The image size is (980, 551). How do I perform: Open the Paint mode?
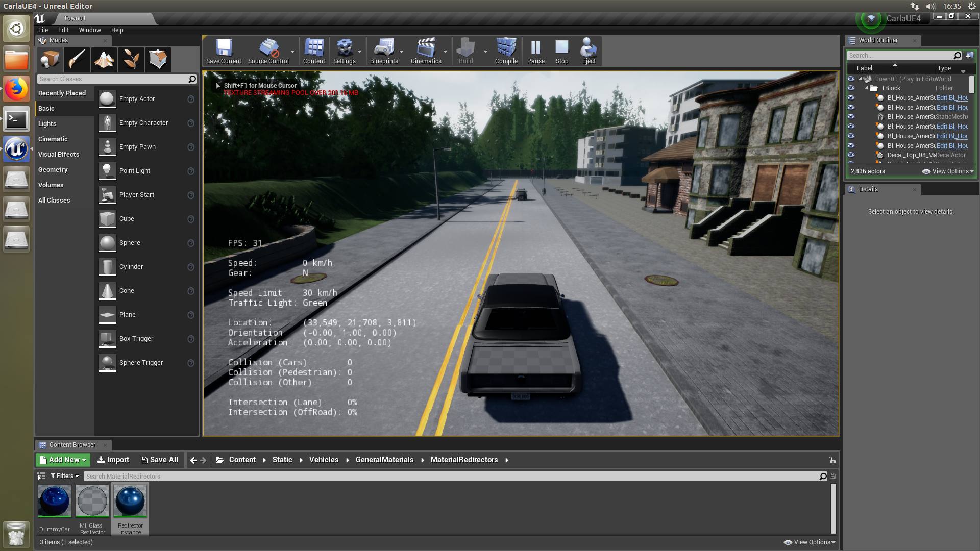(77, 60)
